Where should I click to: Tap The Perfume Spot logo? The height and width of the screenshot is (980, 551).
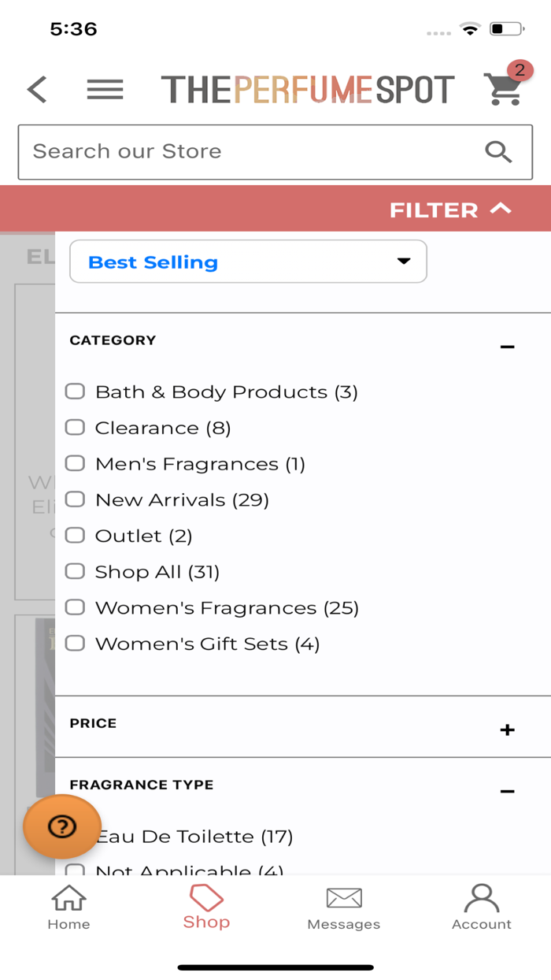pyautogui.click(x=307, y=87)
